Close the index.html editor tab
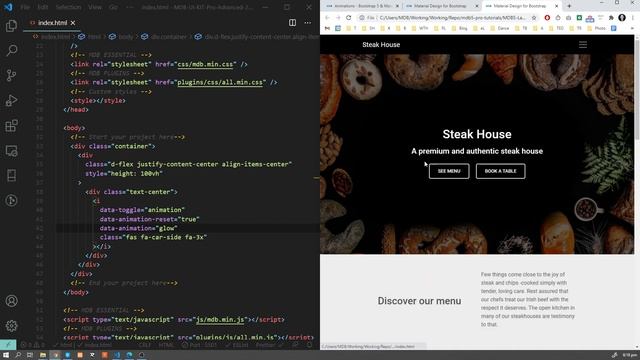Image resolution: width=640 pixels, height=360 pixels. pyautogui.click(x=73, y=23)
